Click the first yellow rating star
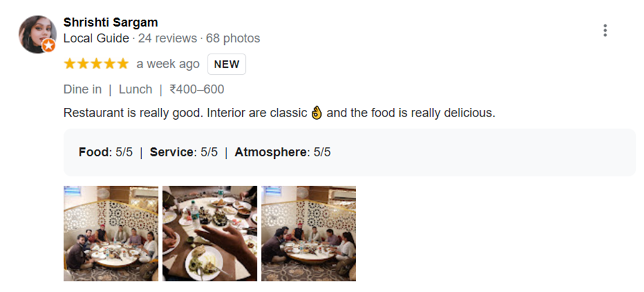 70,64
